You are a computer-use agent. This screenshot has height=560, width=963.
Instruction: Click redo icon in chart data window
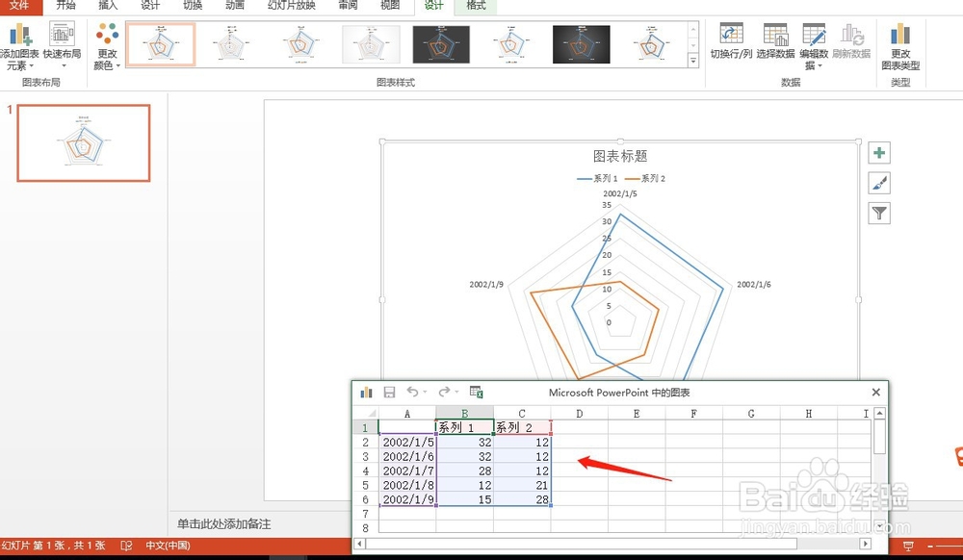point(444,392)
